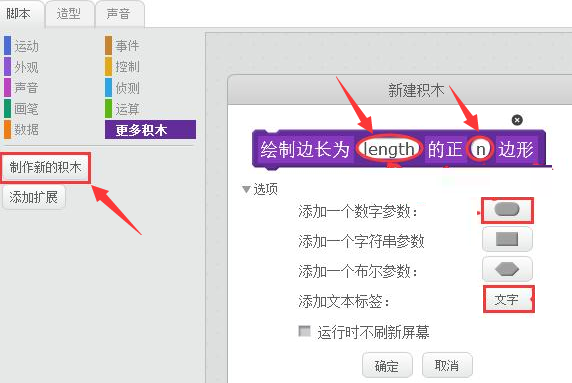Add a number parameter with the oval icon
Screen dimensions: 572x383
point(507,210)
